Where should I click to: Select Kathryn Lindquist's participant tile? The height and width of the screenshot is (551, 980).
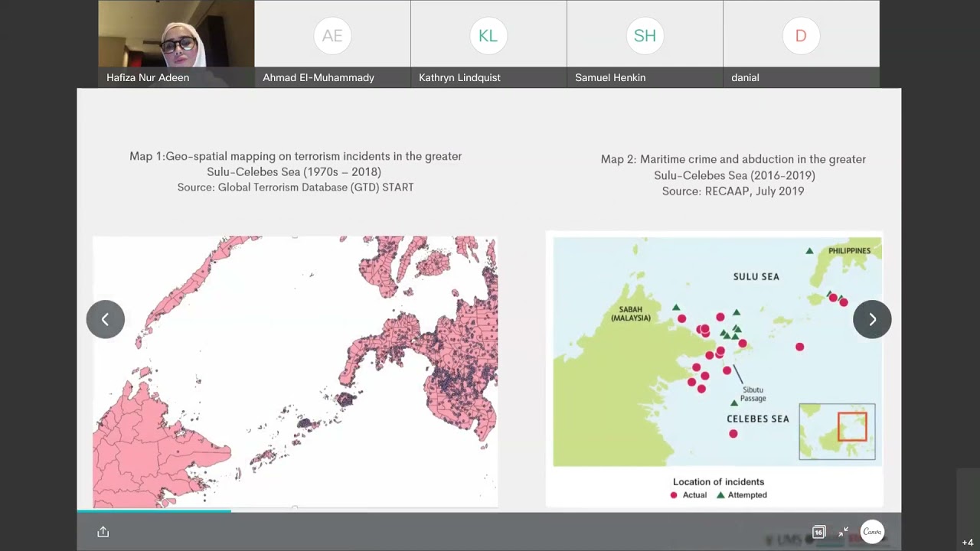488,44
